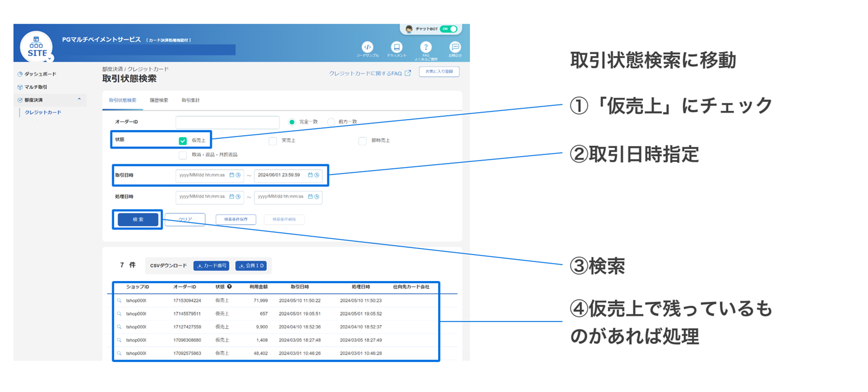Click the 取引日時 end field showing 2024/06/01 23:59:59
Screen dimensions: 868x392
(x=288, y=175)
